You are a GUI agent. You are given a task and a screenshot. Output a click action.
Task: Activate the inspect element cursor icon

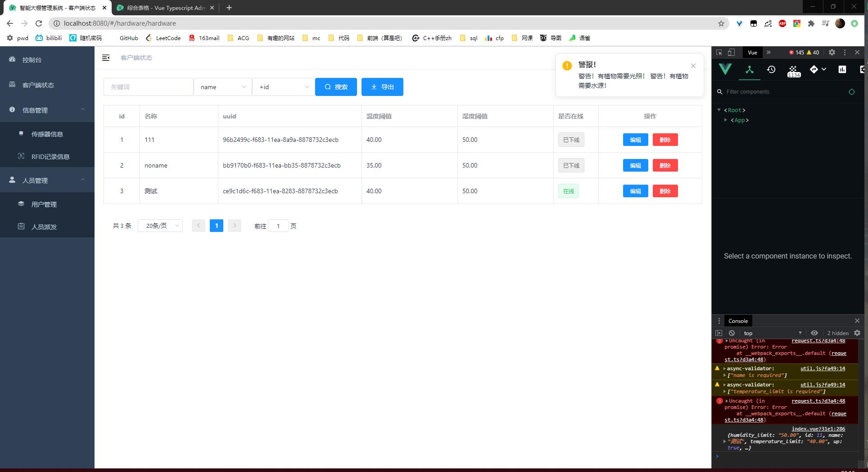tap(719, 52)
